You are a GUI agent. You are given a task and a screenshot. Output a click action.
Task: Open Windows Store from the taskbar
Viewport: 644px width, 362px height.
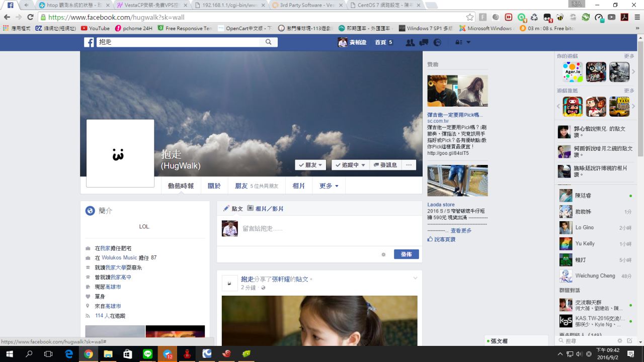coord(128,354)
